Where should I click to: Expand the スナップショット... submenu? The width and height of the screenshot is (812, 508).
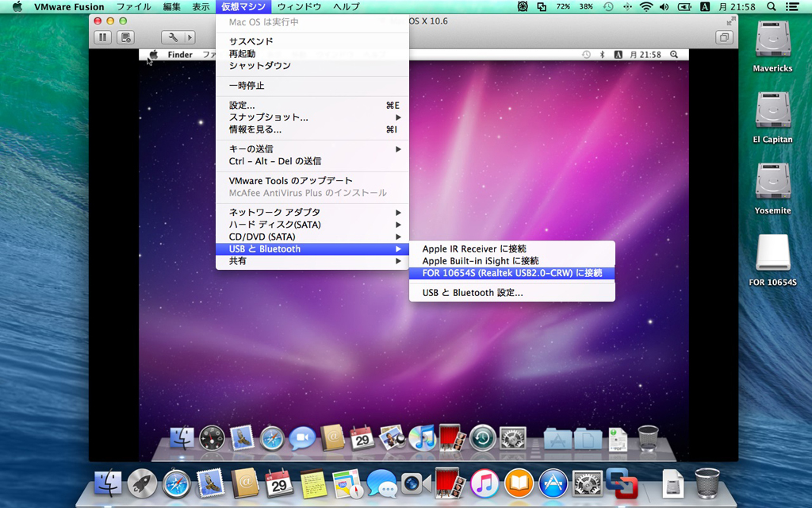[312, 117]
